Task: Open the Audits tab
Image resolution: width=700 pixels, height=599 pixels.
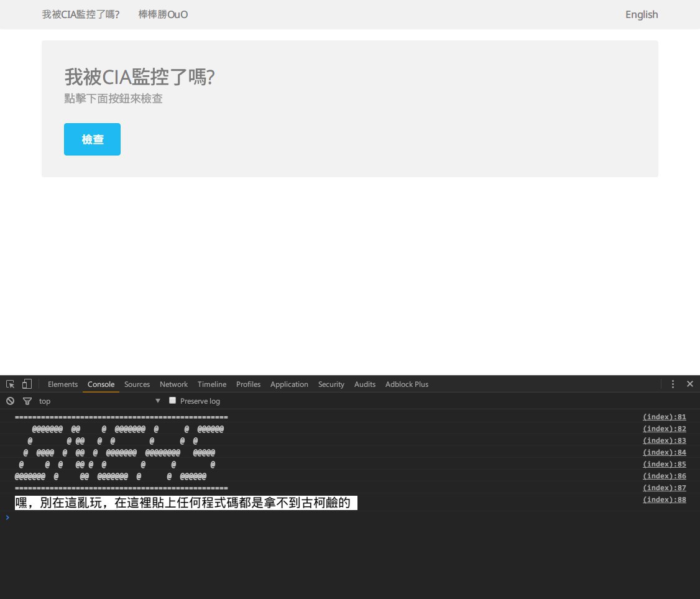Action: 365,384
